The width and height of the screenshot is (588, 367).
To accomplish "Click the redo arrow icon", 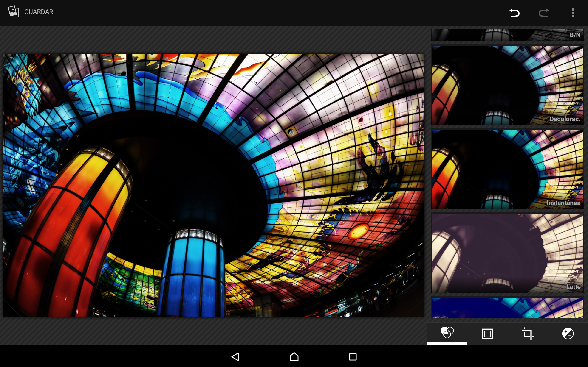I will 543,13.
